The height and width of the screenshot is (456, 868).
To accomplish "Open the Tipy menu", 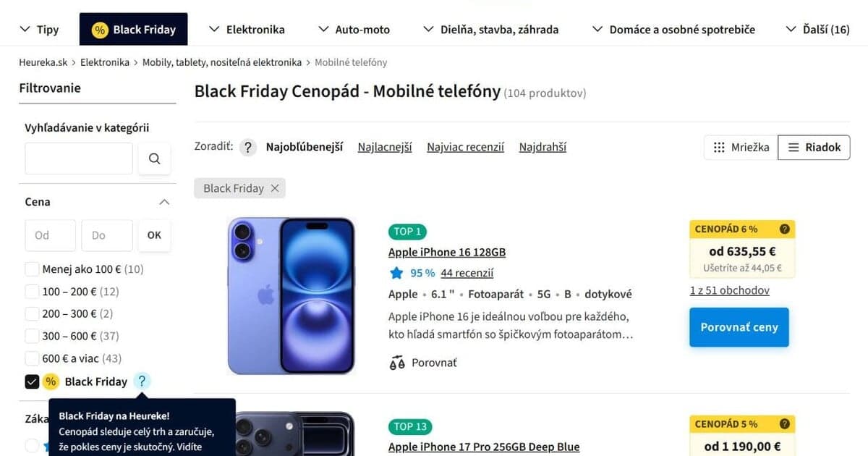I will [x=40, y=29].
